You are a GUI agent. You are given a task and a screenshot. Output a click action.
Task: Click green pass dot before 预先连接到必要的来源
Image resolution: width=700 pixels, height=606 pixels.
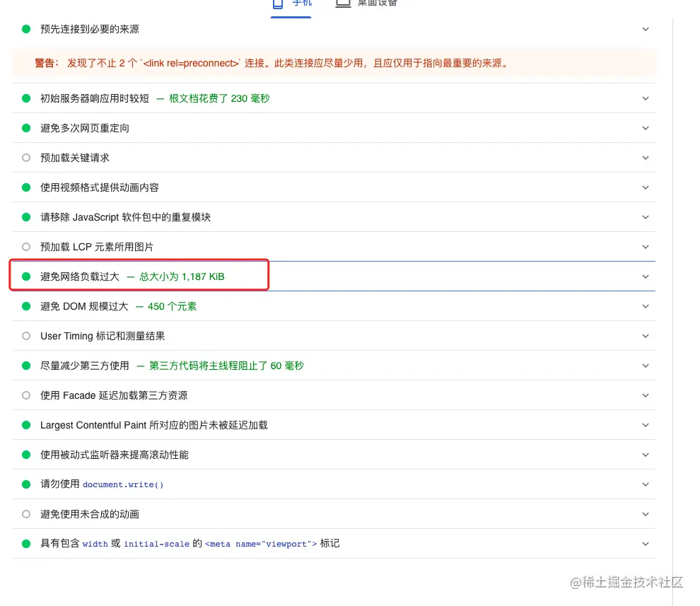26,29
